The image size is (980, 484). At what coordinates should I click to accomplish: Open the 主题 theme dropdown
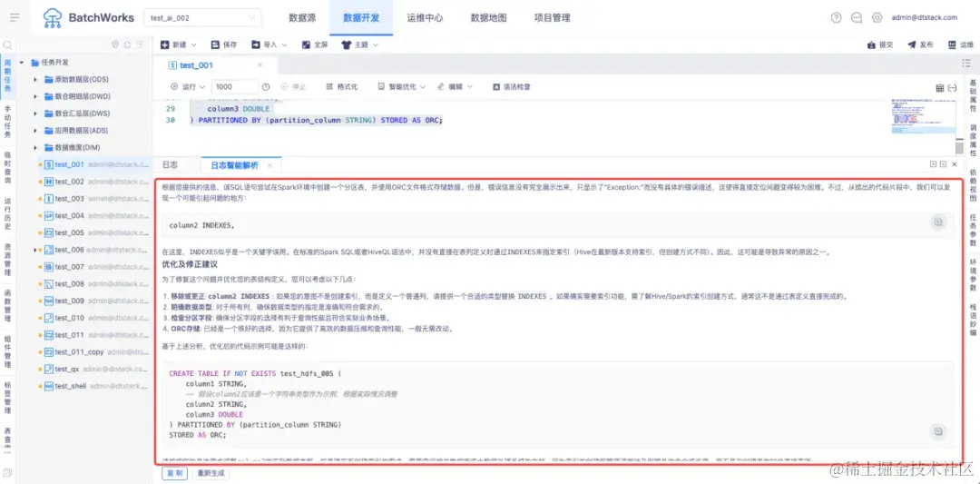point(360,45)
